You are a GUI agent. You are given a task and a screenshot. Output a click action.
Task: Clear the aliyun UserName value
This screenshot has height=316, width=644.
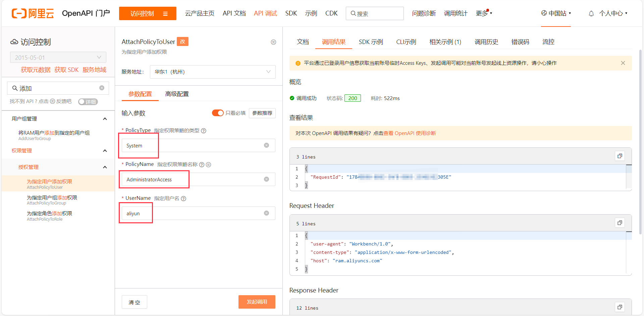(266, 213)
